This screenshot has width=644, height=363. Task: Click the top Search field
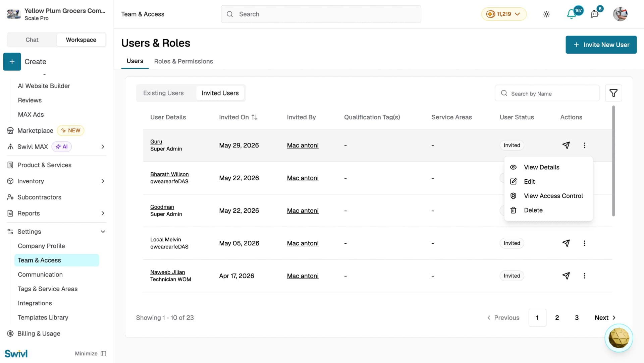321,14
